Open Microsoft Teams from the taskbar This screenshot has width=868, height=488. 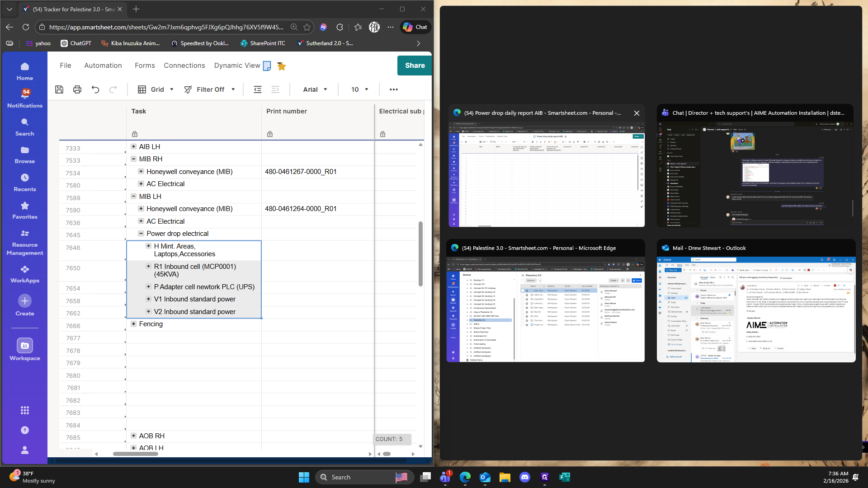tap(445, 477)
